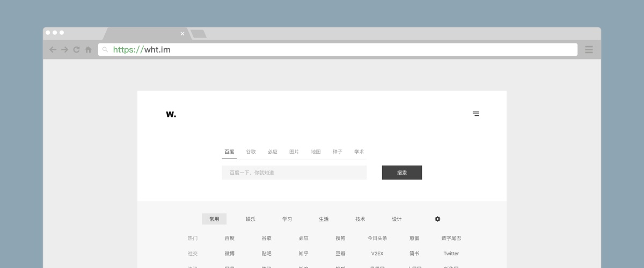The height and width of the screenshot is (268, 644).
Task: Select the 百度 search engine tab
Action: (x=229, y=152)
